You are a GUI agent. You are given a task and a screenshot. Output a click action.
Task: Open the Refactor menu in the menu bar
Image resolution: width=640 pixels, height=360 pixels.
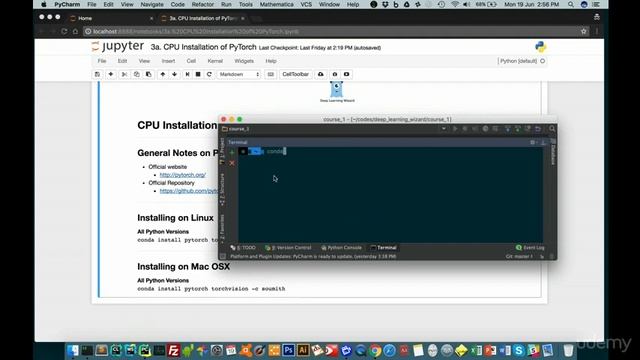tap(203, 4)
